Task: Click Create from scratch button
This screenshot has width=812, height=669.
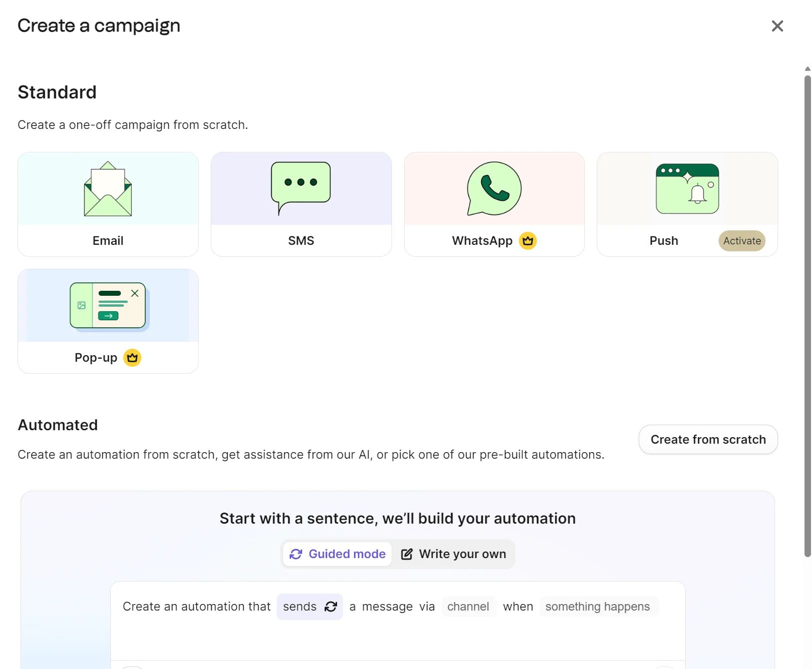Action: coord(708,440)
